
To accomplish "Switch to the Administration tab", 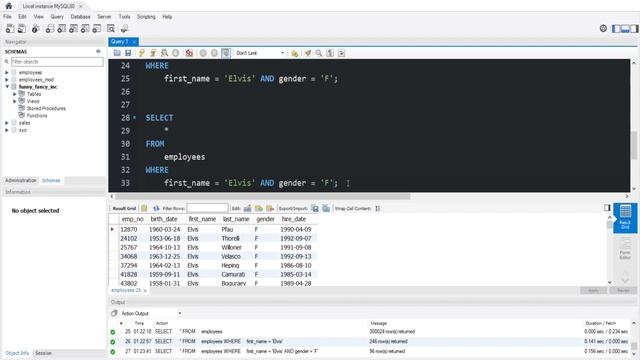I will click(21, 180).
